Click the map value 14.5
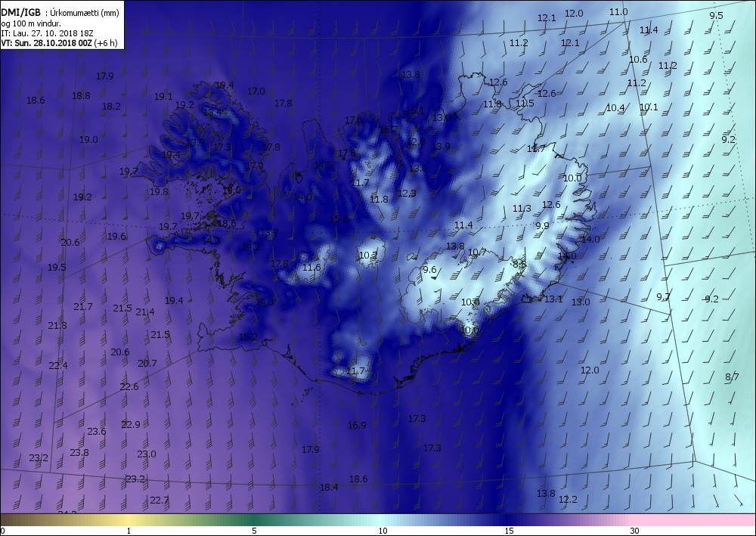This screenshot has width=756, height=536. coord(323,166)
